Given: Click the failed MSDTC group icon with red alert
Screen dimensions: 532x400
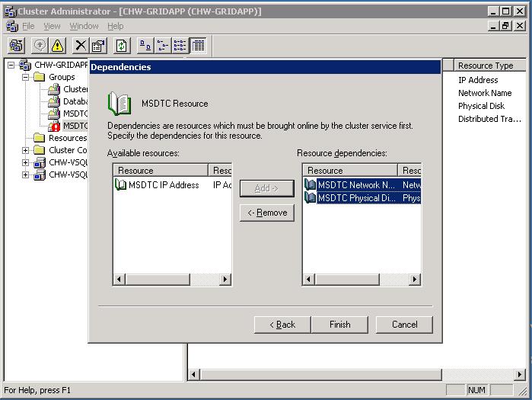Looking at the screenshot, I should click(54, 126).
